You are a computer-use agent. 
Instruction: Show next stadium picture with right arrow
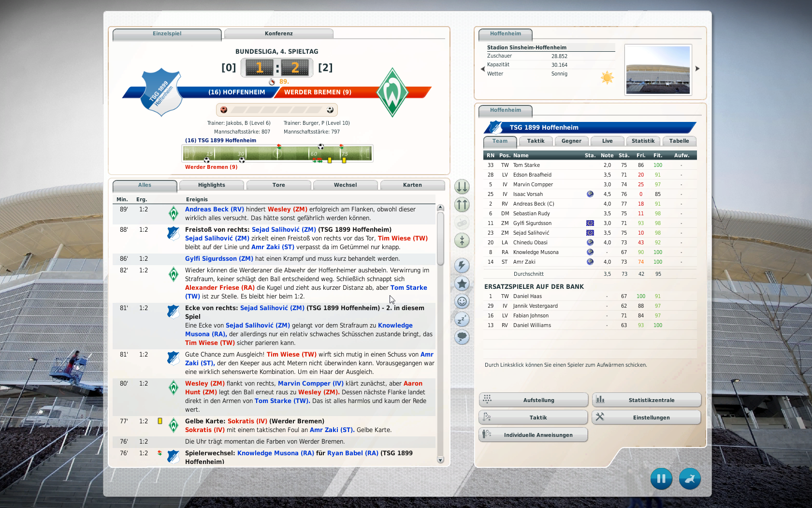(x=697, y=69)
